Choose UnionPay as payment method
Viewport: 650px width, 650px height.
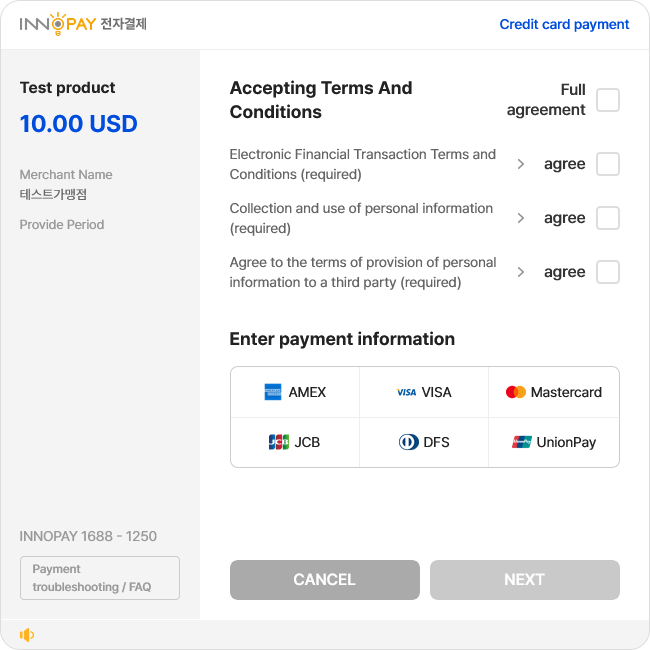554,442
